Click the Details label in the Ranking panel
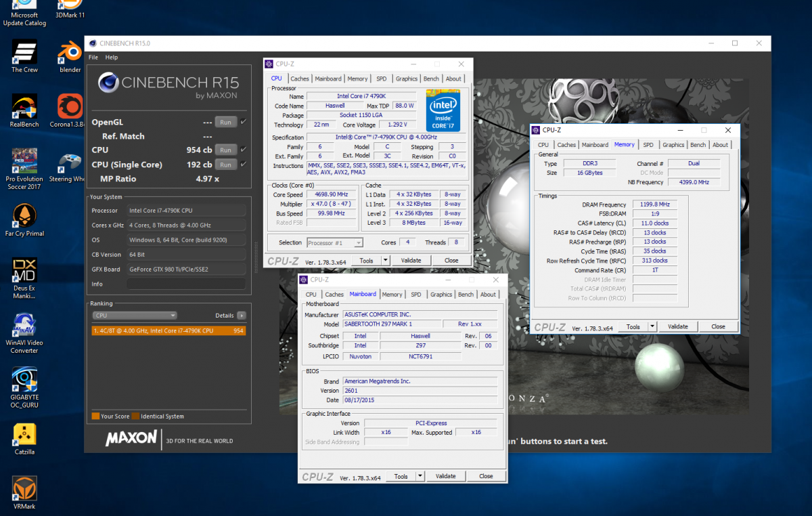 [x=225, y=316]
